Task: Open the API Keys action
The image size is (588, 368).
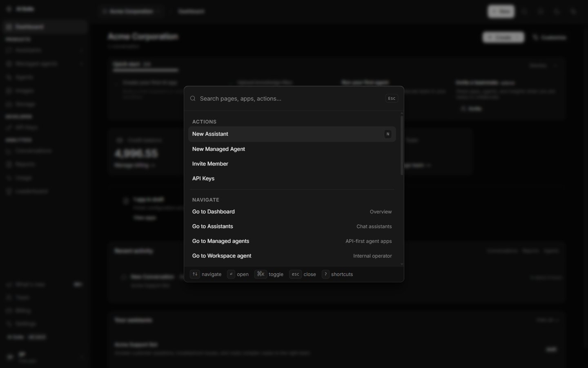Action: [292, 179]
